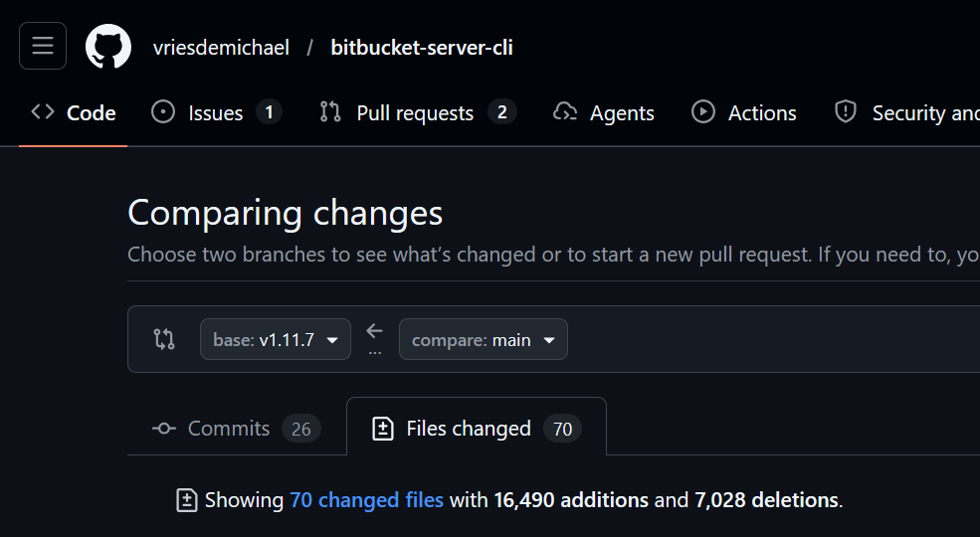Open the vriesdemichael owner link
Screen dimensions: 980x537
[221, 48]
